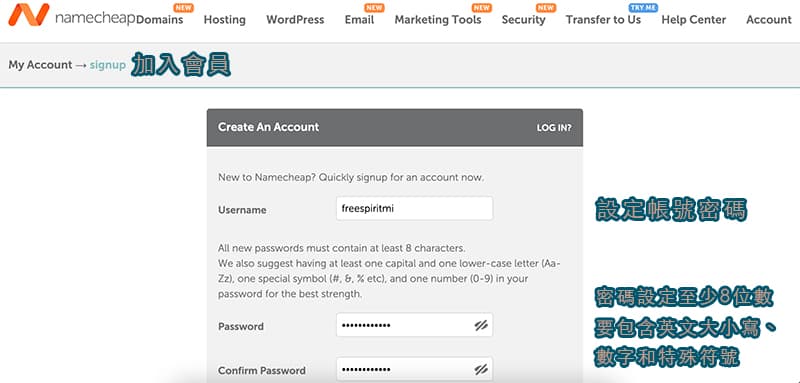Image resolution: width=800 pixels, height=383 pixels.
Task: Open the Account menu
Action: click(x=769, y=20)
